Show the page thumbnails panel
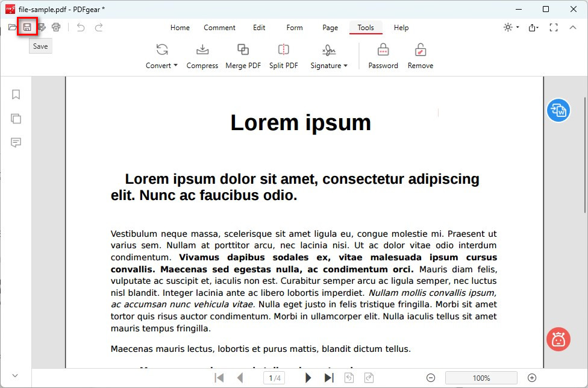This screenshot has height=388, width=588. (x=16, y=119)
